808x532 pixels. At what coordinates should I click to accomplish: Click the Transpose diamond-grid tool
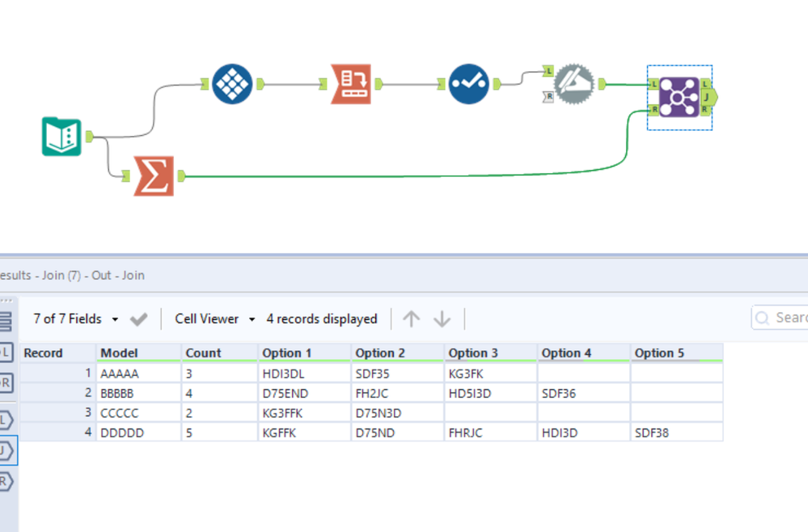pos(232,84)
